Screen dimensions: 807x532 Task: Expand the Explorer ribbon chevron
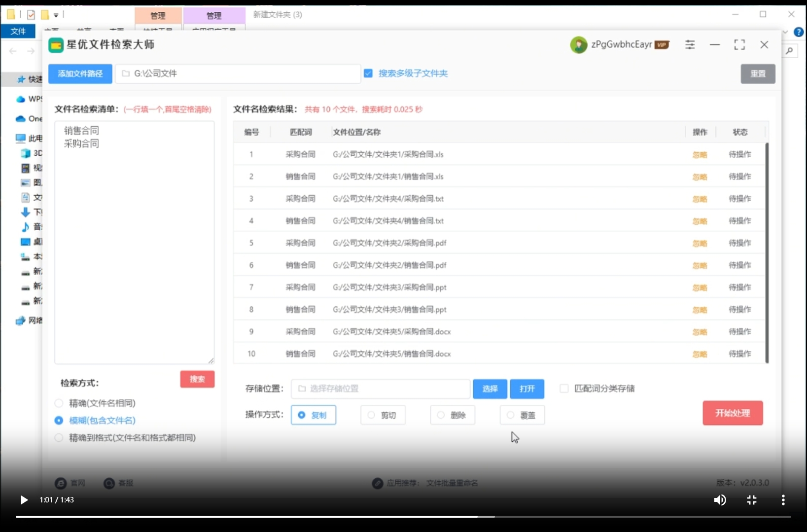pos(785,32)
